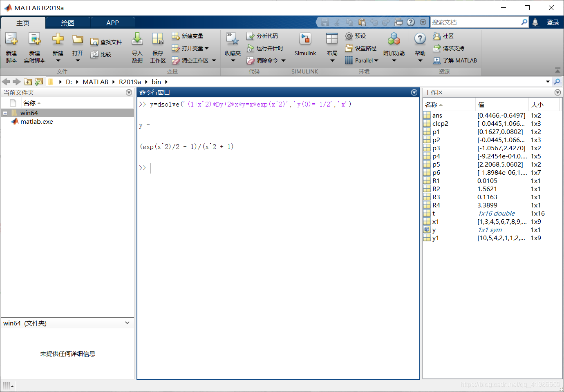The width and height of the screenshot is (564, 392).
Task: Select the variable p6 in Workspace
Action: click(x=436, y=173)
